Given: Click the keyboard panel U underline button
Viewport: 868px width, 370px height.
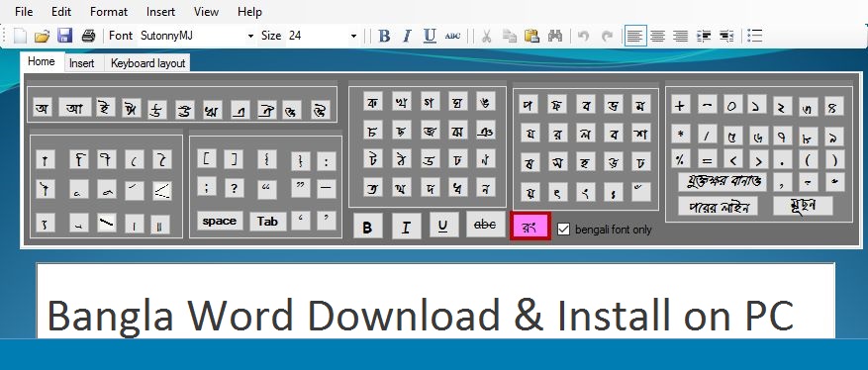Looking at the screenshot, I should (444, 226).
